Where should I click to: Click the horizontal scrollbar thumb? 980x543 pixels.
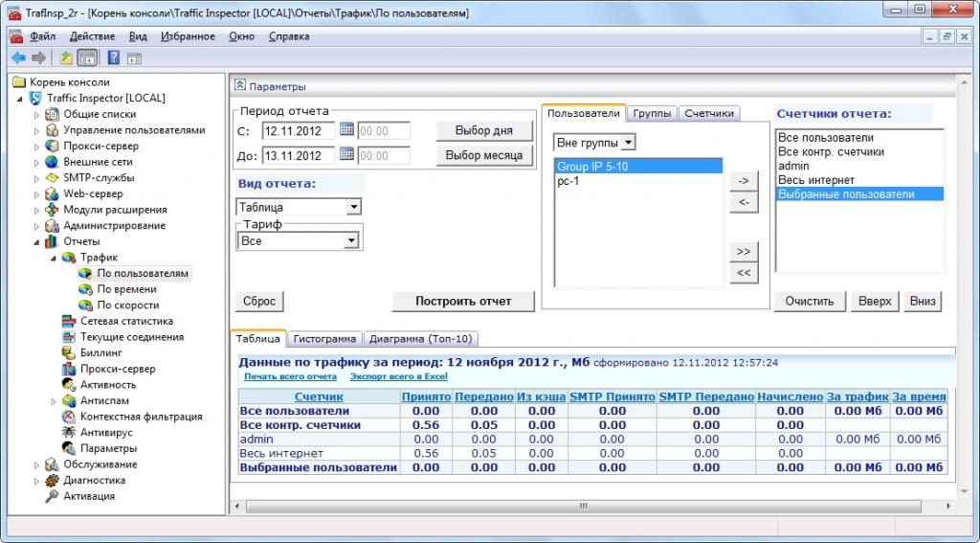click(584, 506)
